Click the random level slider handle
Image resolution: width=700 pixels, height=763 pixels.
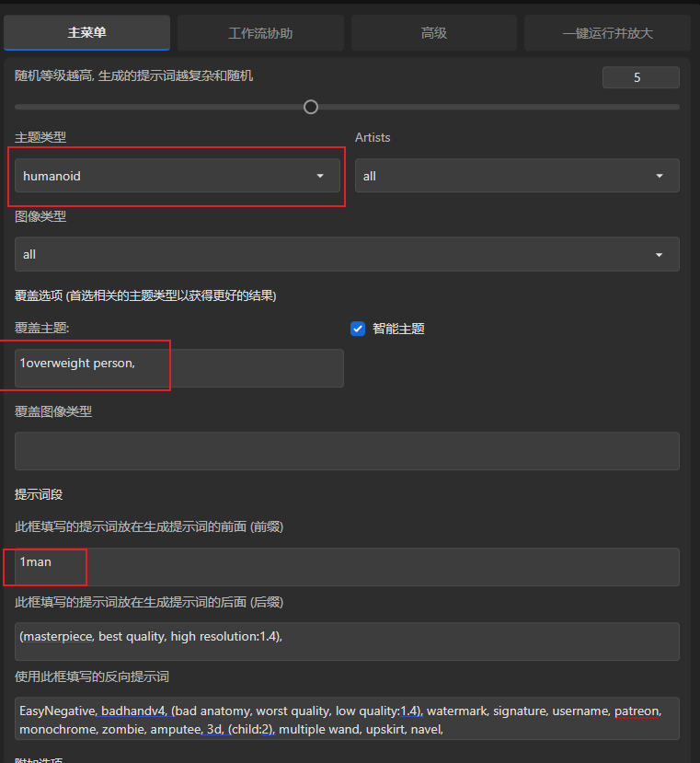(x=311, y=107)
